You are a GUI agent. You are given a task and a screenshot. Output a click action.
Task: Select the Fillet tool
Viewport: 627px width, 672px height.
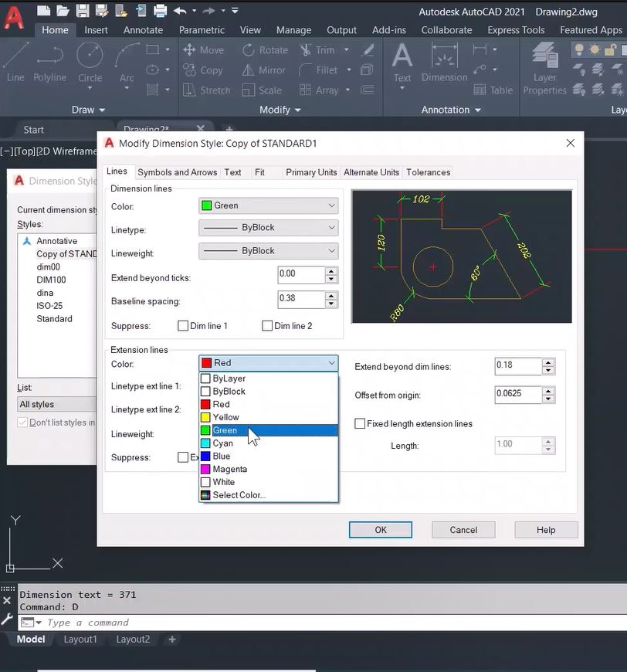click(x=318, y=70)
